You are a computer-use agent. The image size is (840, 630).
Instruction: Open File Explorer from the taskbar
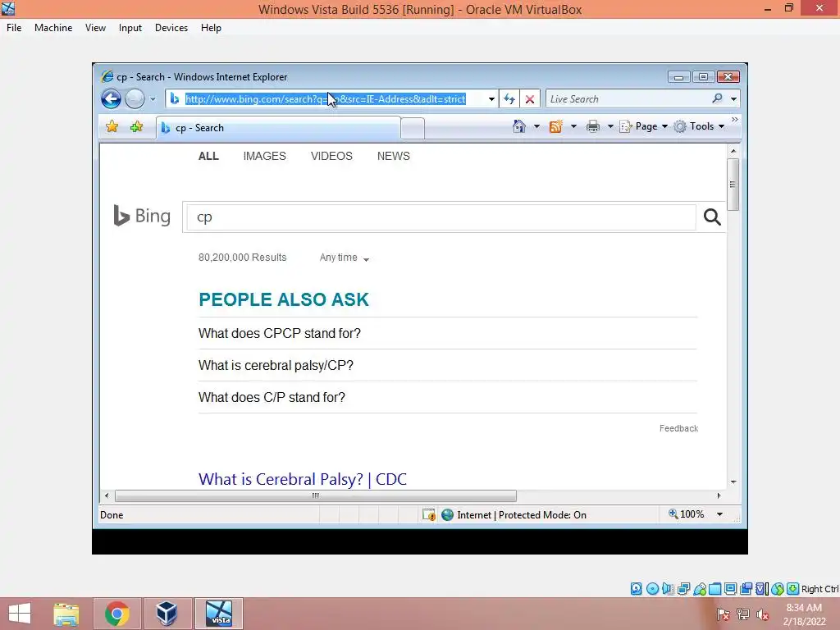click(66, 614)
